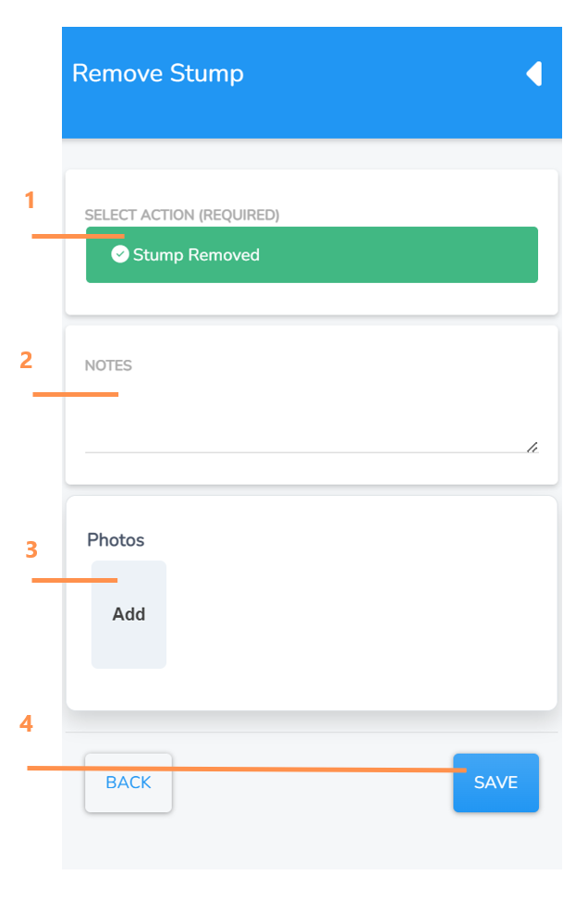The image size is (588, 912).
Task: Click the orange annotation number 1
Action: [x=30, y=200]
